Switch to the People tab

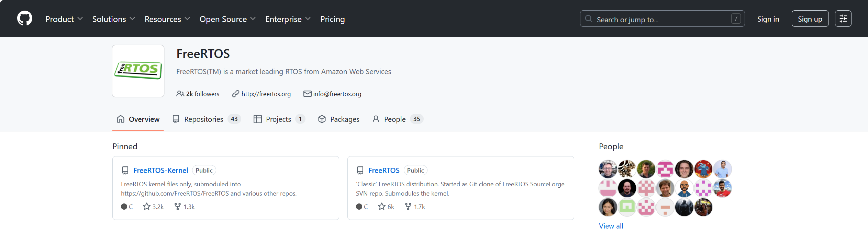[398, 119]
